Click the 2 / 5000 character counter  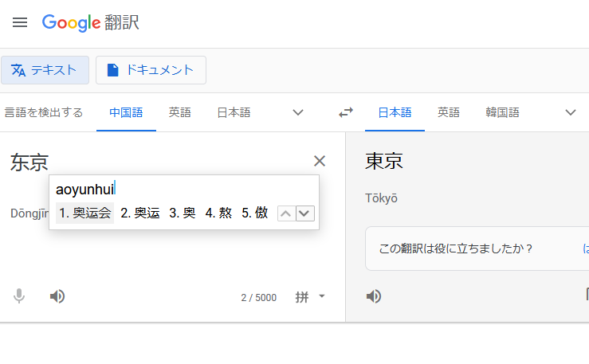[x=259, y=298]
